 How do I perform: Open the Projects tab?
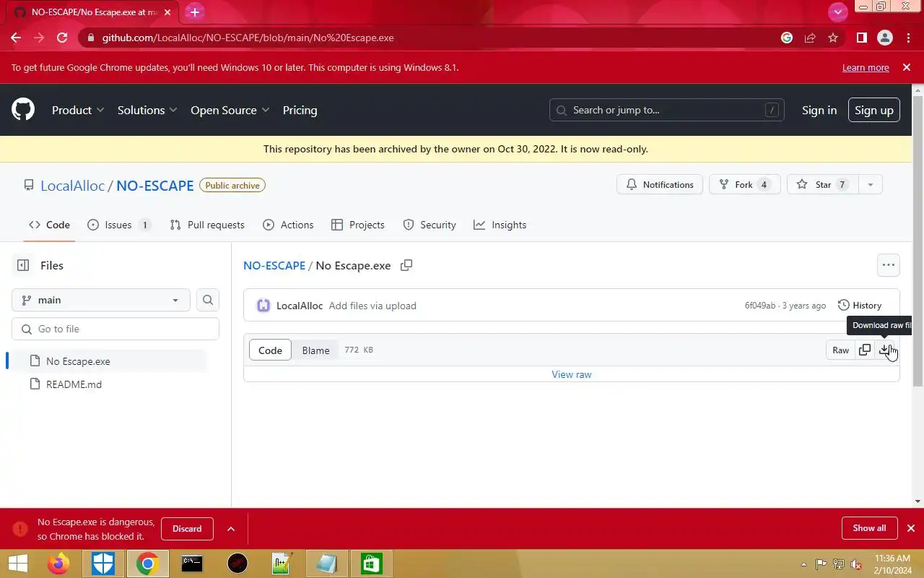pyautogui.click(x=357, y=225)
